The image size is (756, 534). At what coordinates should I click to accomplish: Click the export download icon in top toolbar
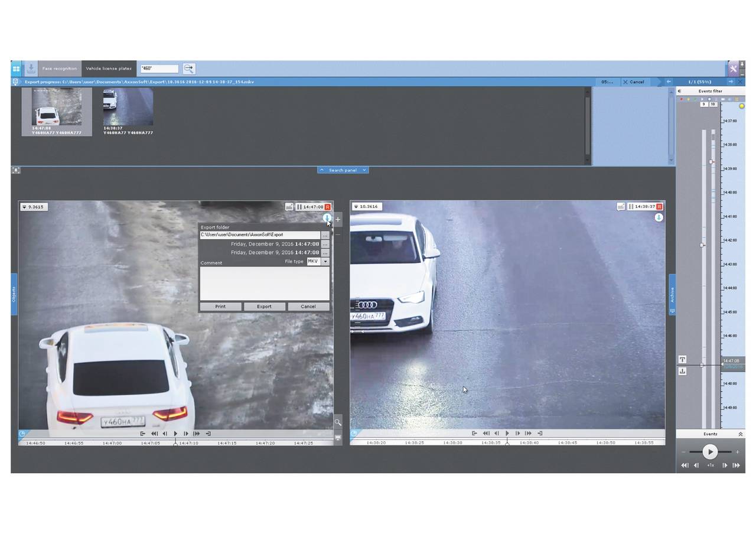coord(31,69)
